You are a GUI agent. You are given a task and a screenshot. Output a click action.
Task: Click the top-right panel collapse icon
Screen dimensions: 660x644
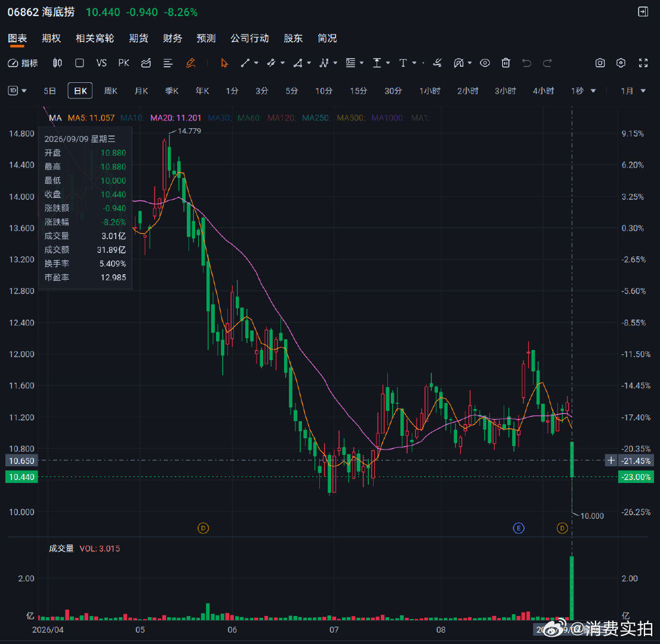(x=643, y=12)
